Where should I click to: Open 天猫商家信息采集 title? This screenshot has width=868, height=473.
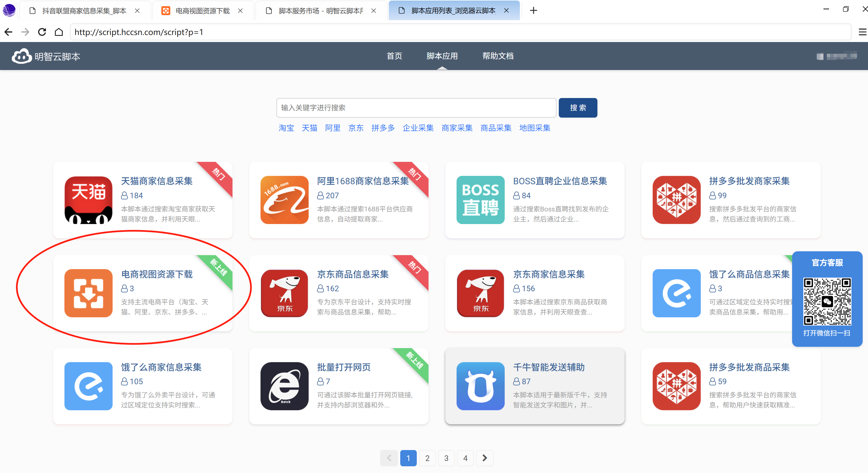click(x=157, y=181)
